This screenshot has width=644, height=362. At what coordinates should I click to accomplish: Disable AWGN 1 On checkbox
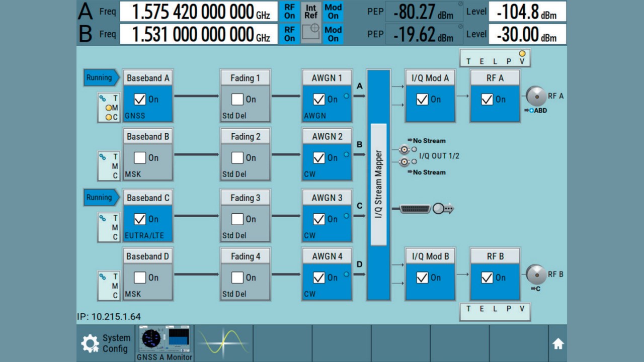click(319, 100)
